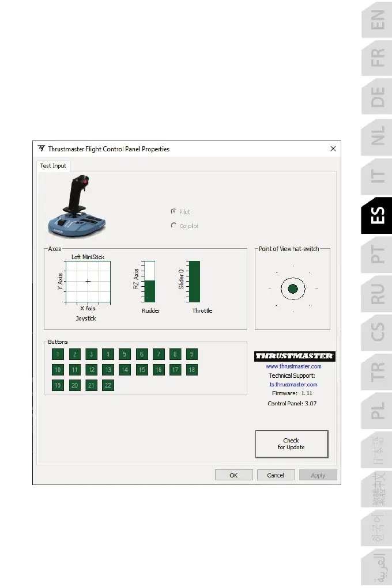Click the Rudder RZ Axis bar
The height and width of the screenshot is (588, 392).
tap(149, 282)
